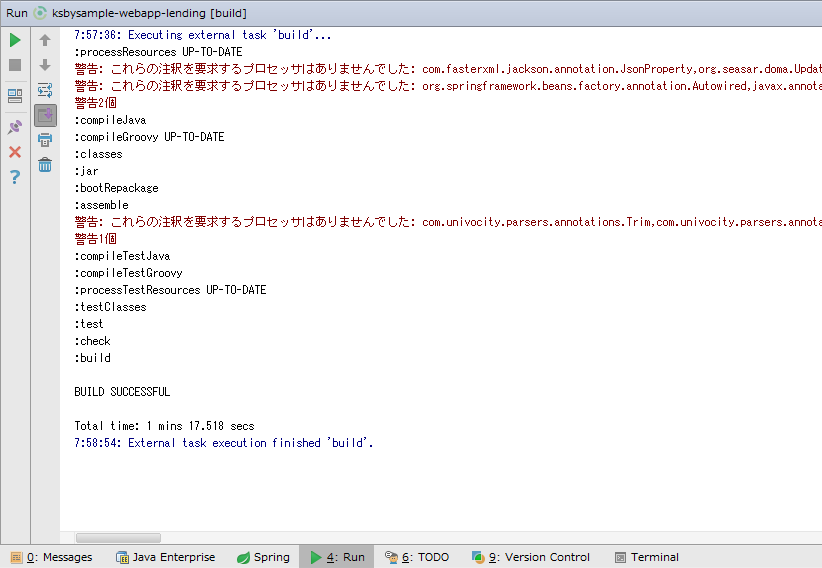
Task: Open the 0: Messages tool window
Action: (x=52, y=557)
